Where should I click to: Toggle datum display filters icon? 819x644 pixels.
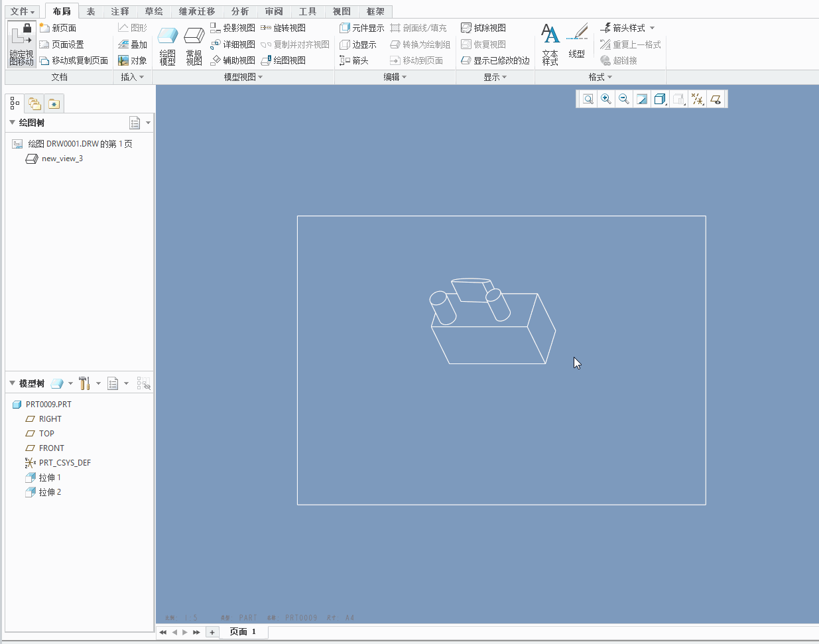[x=697, y=99]
